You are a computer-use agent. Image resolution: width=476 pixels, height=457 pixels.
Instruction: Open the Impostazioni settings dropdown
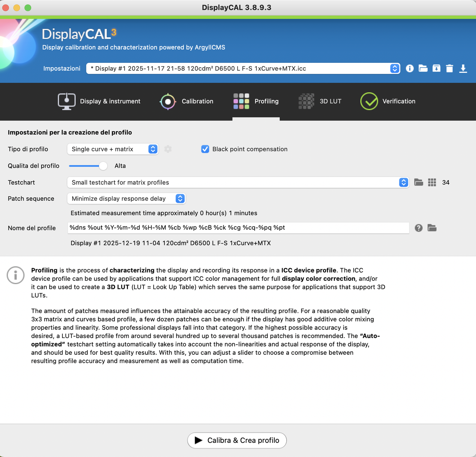tap(243, 68)
